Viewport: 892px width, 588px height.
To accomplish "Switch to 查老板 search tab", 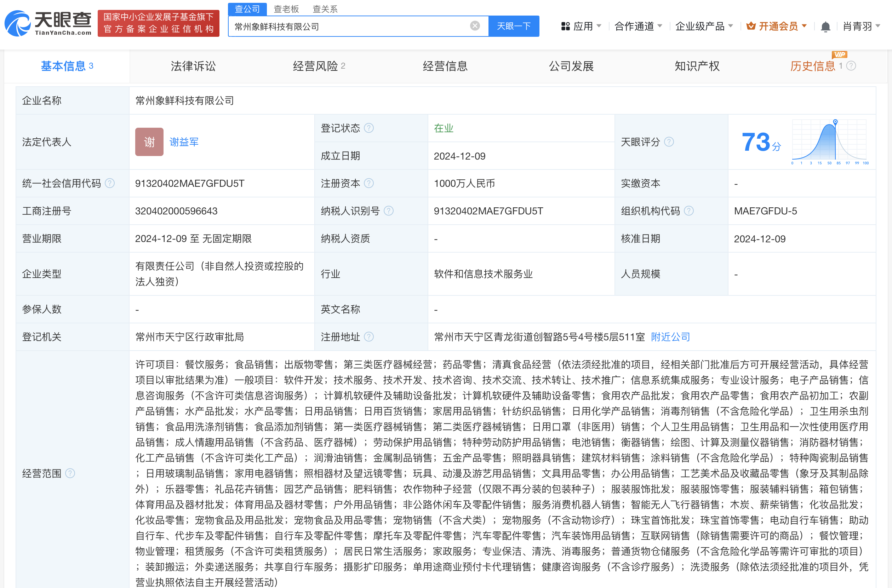I will (x=286, y=8).
